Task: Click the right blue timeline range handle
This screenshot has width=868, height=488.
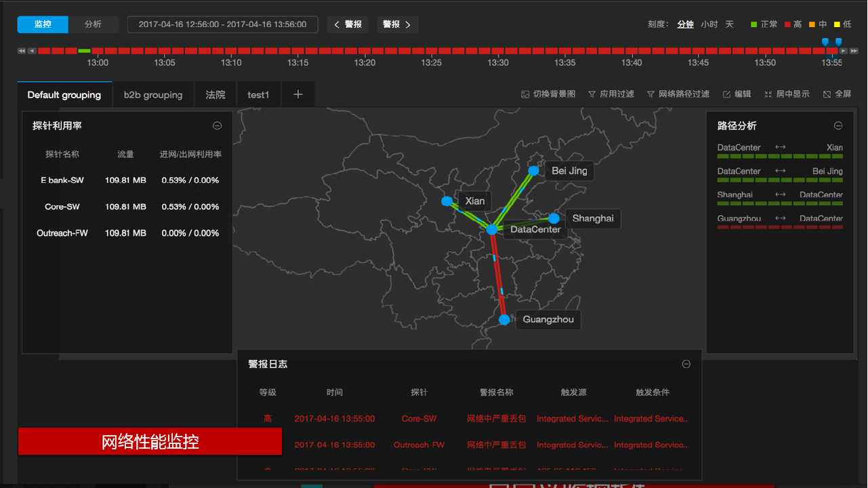Action: click(x=838, y=42)
